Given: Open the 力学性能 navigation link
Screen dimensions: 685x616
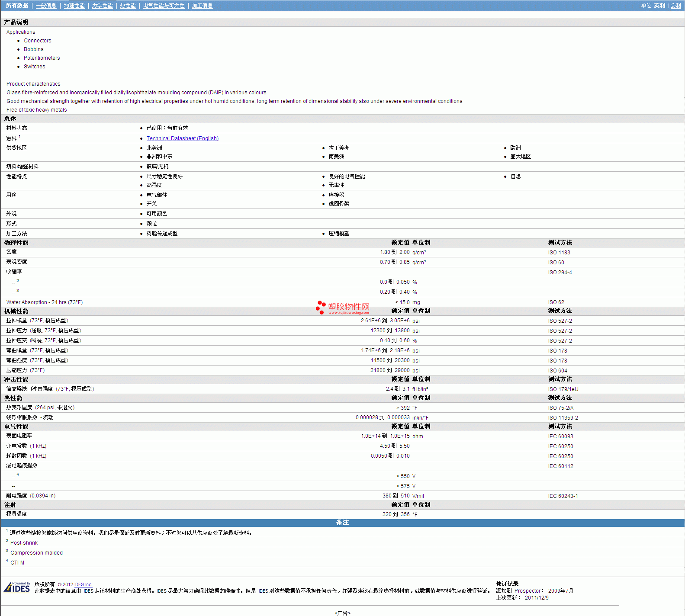Looking at the screenshot, I should [102, 6].
